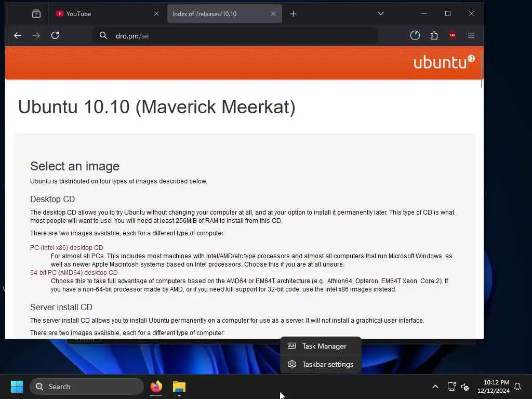Open Firefox from the taskbar
The width and height of the screenshot is (532, 399).
tap(156, 387)
